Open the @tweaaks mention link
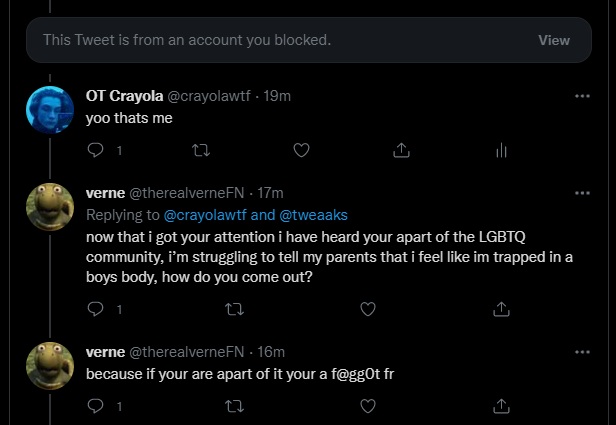This screenshot has width=616, height=425. [314, 214]
